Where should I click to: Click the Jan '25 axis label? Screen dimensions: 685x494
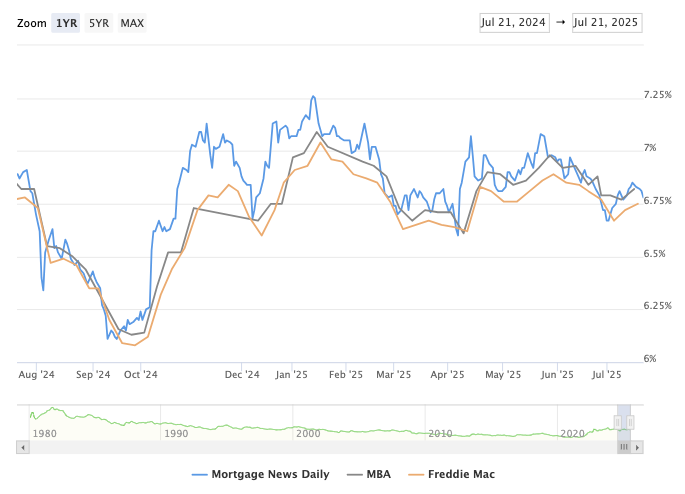point(291,375)
